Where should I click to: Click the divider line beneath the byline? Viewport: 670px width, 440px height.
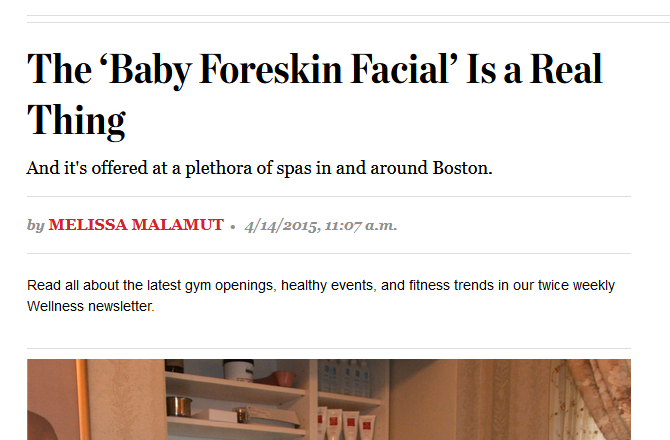[x=329, y=253]
